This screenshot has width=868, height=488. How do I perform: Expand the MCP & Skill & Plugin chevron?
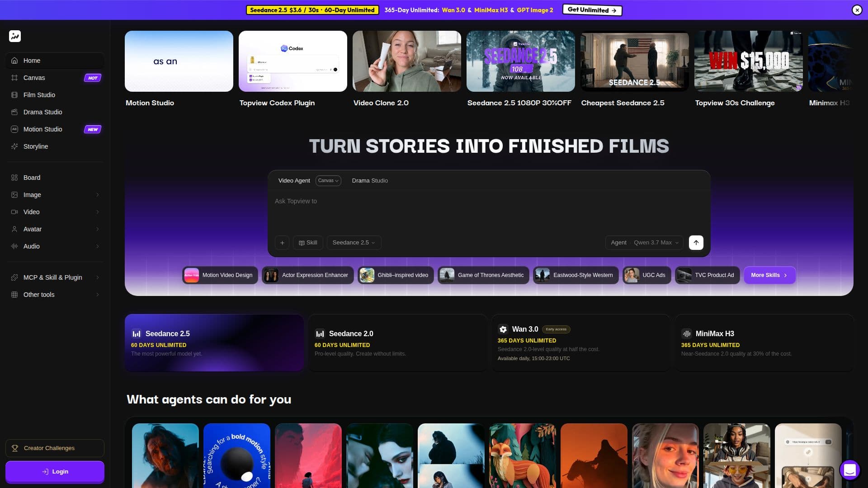[98, 277]
